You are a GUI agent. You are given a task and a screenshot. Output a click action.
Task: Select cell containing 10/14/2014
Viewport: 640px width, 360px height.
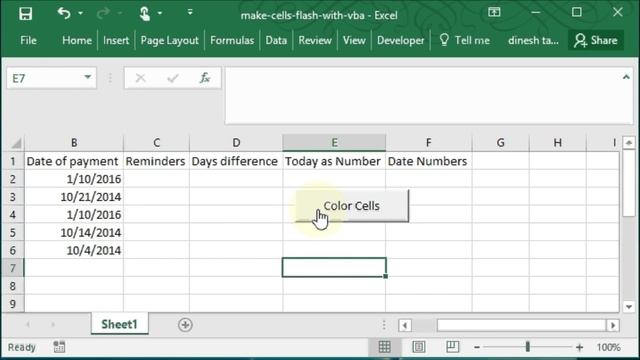(x=74, y=232)
